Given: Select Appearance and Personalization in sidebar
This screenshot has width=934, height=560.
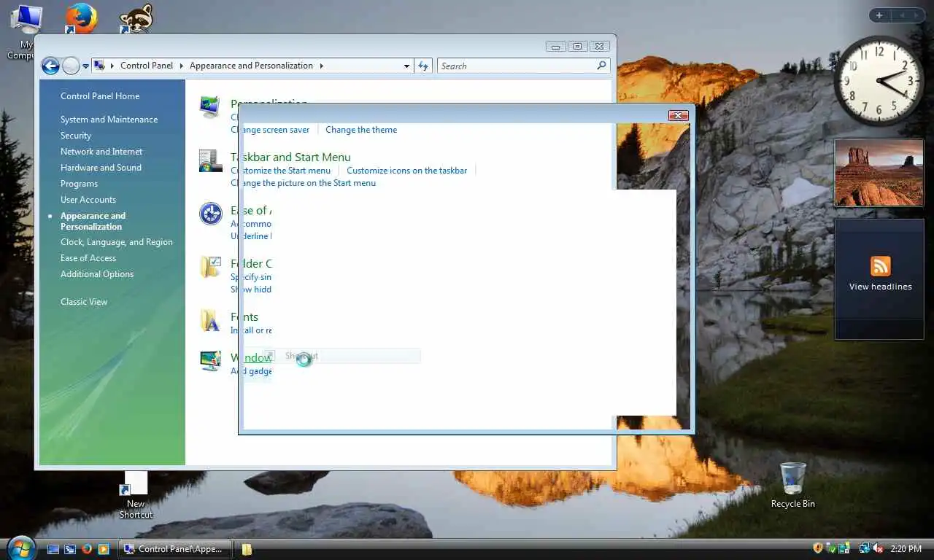Looking at the screenshot, I should point(93,221).
